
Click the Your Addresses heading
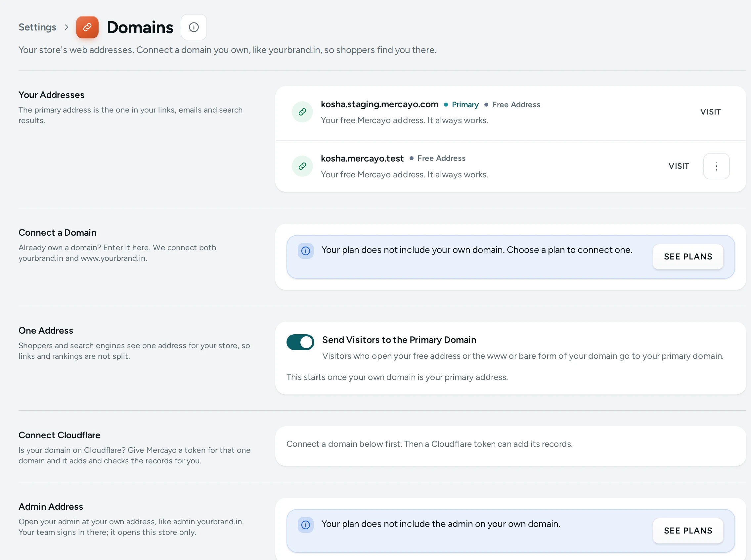point(52,95)
